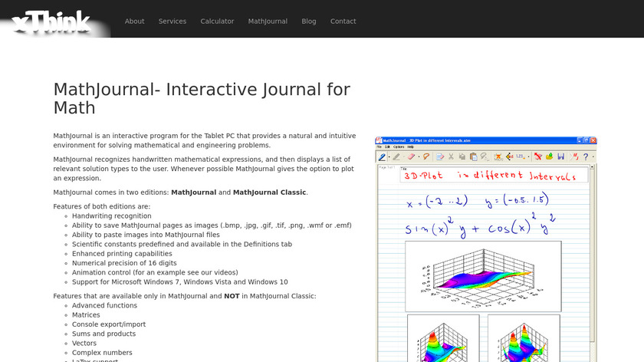Click the blue Save floppy disk icon
Viewport: 644px width, 362px height.
coord(561,156)
